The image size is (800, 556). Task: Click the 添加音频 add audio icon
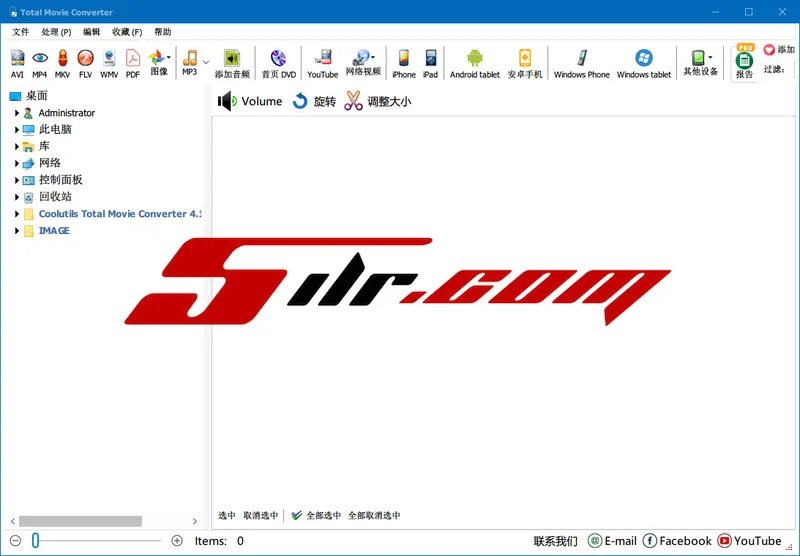[232, 64]
